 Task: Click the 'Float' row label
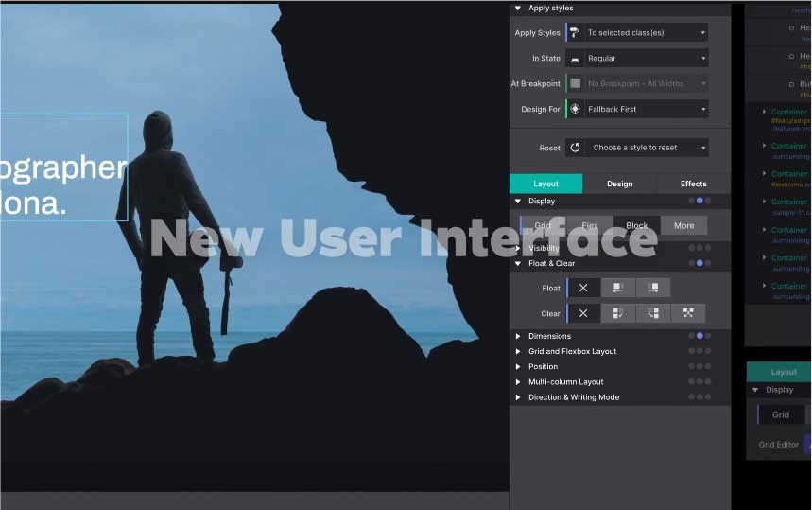pos(551,289)
